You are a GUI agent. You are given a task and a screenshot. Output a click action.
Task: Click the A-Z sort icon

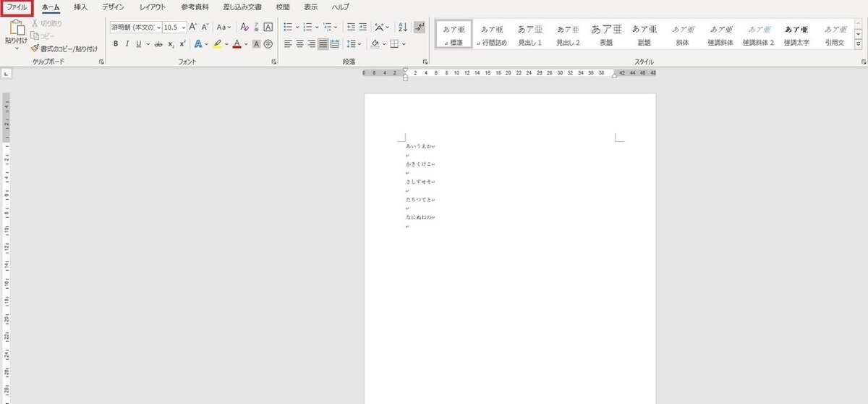click(x=403, y=27)
